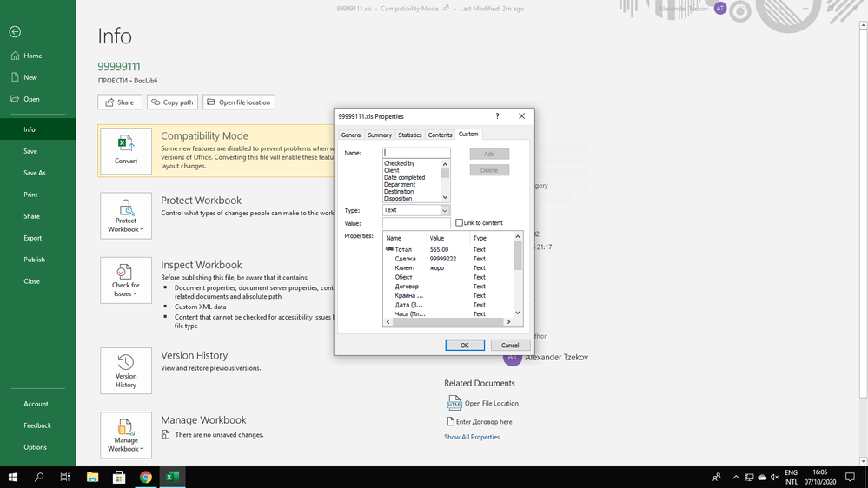This screenshot has height=488, width=868.
Task: Open the notification center icon
Action: pyautogui.click(x=851, y=477)
